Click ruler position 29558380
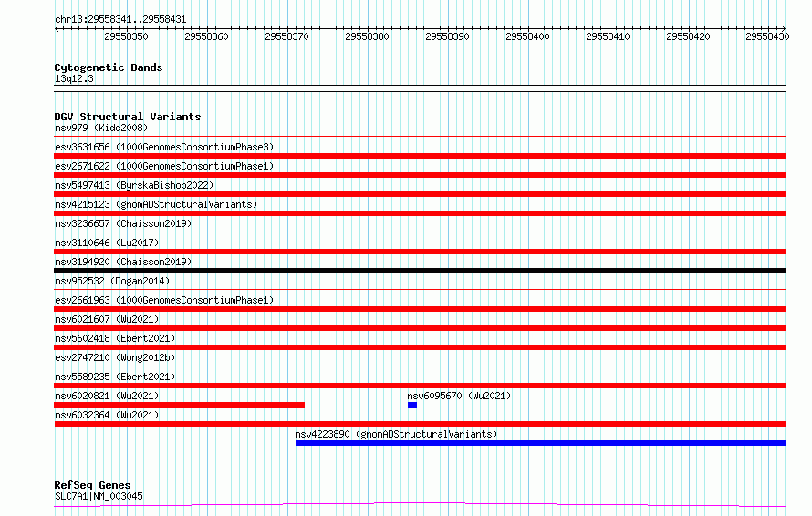Screen dimensions: 812x516 [367, 36]
